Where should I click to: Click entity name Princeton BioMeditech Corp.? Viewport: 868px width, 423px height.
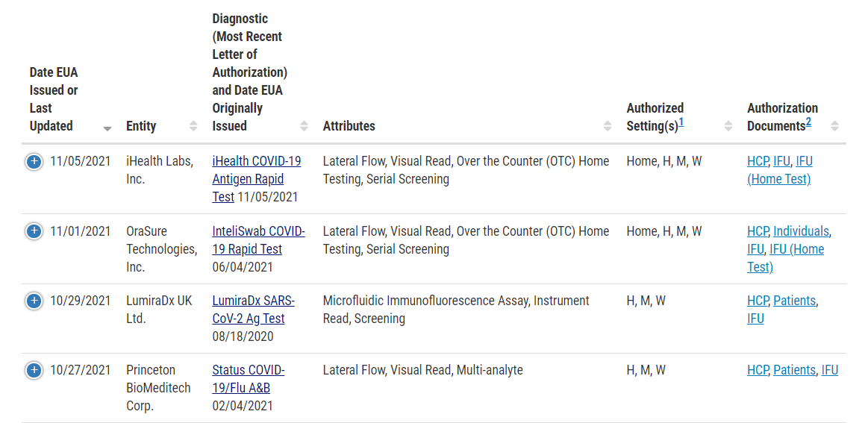coord(158,388)
